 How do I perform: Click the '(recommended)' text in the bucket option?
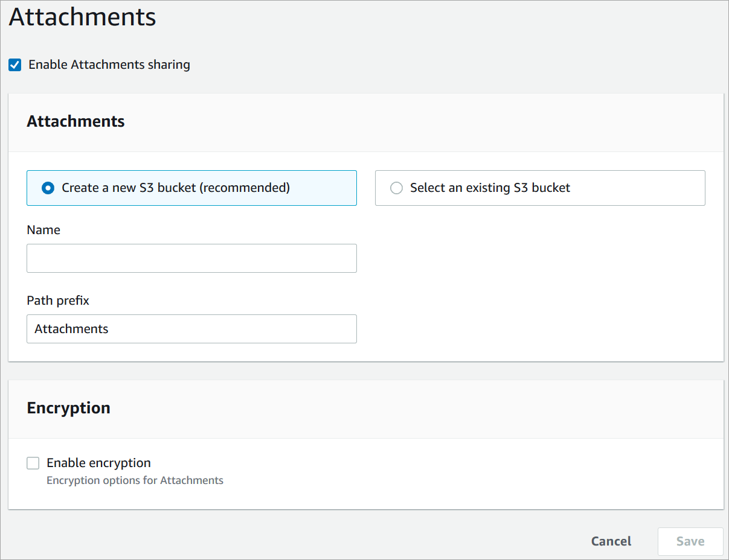click(x=245, y=188)
